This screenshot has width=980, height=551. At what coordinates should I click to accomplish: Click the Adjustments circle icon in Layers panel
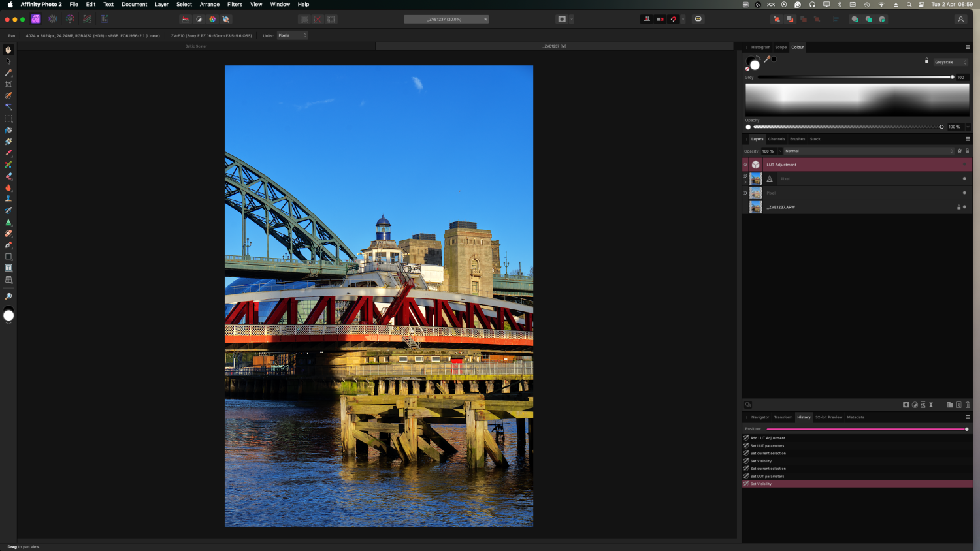[915, 405]
